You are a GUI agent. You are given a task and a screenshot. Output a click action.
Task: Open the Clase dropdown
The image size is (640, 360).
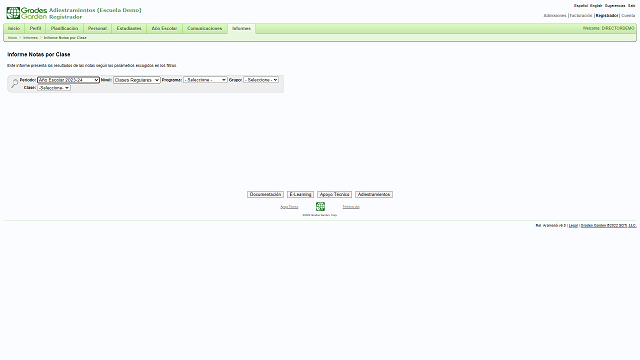(54, 88)
